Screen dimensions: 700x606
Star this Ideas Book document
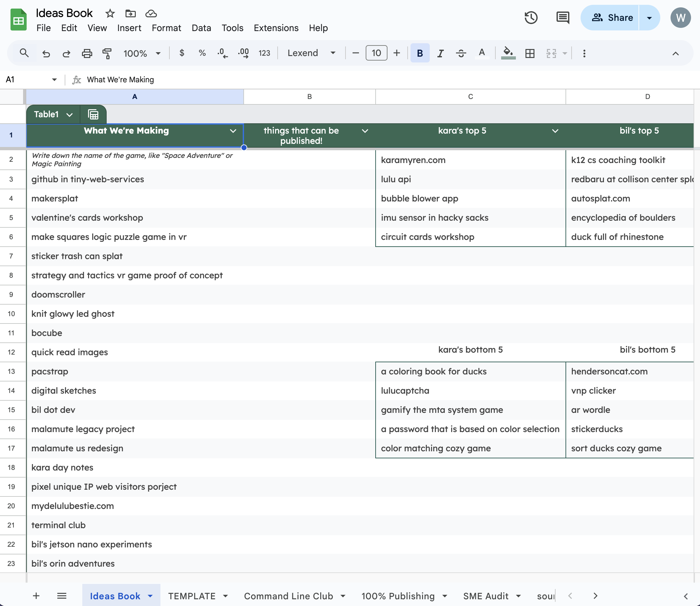110,13
